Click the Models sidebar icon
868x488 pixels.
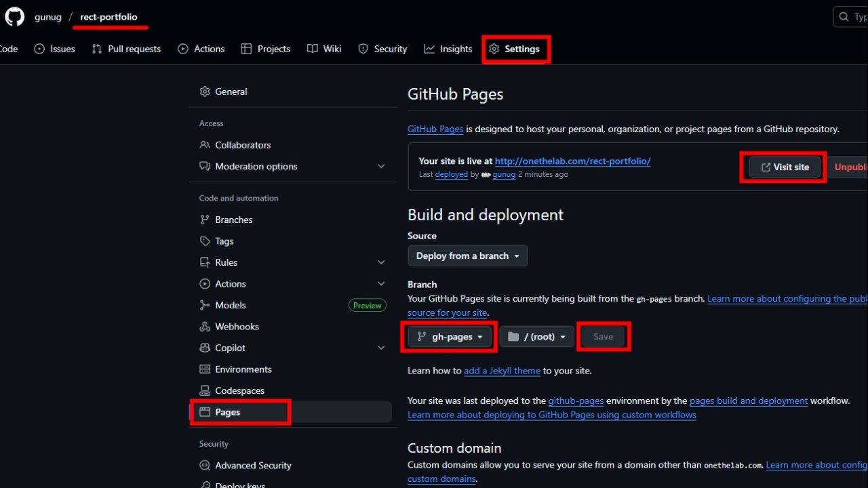pyautogui.click(x=205, y=305)
